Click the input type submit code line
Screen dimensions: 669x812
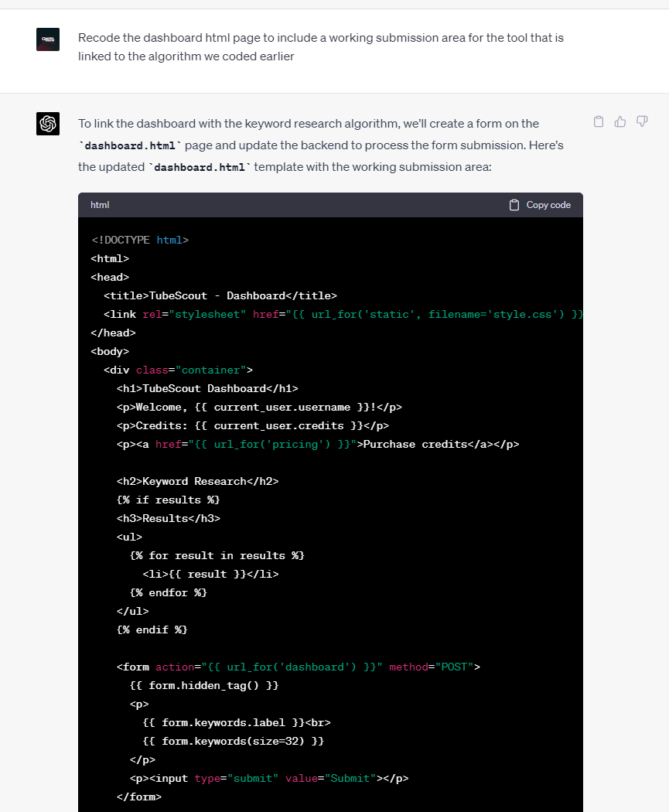click(268, 779)
